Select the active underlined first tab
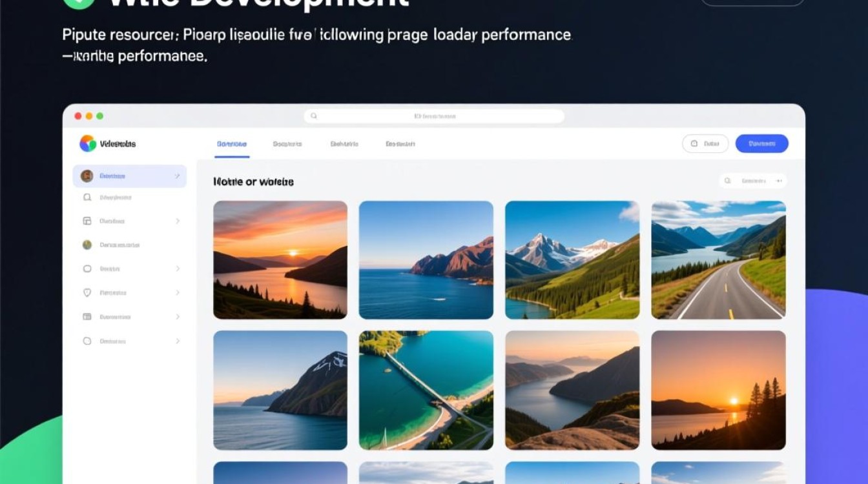Screen dimensions: 868x484 point(231,144)
